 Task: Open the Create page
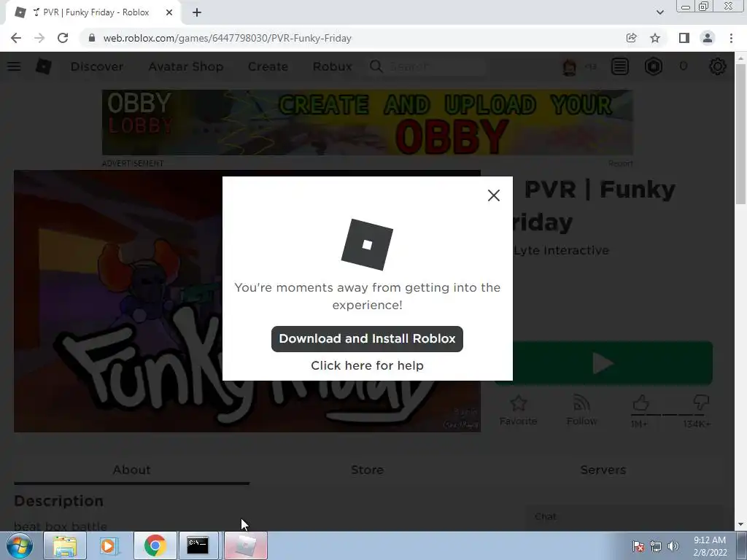268,66
